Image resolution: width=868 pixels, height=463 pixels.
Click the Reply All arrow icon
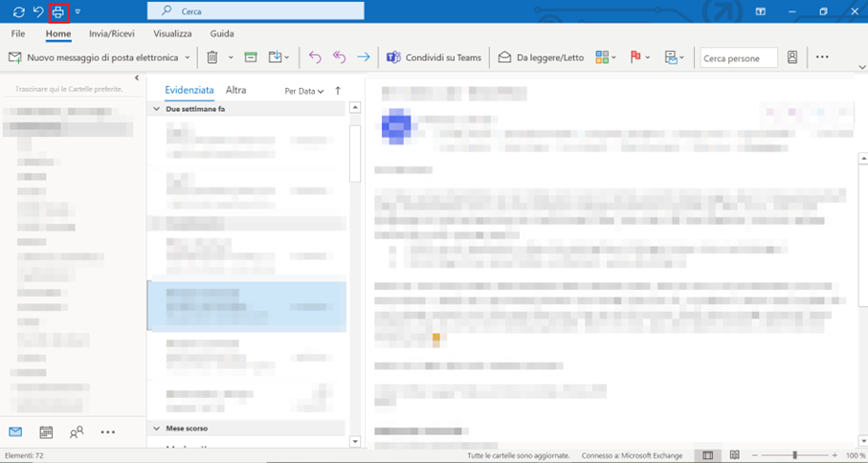[x=339, y=57]
